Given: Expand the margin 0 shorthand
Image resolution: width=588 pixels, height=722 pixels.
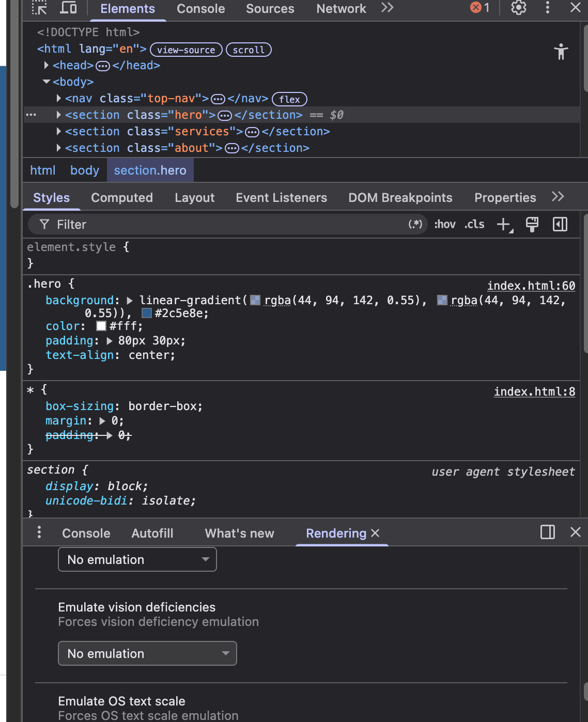Looking at the screenshot, I should click(102, 421).
